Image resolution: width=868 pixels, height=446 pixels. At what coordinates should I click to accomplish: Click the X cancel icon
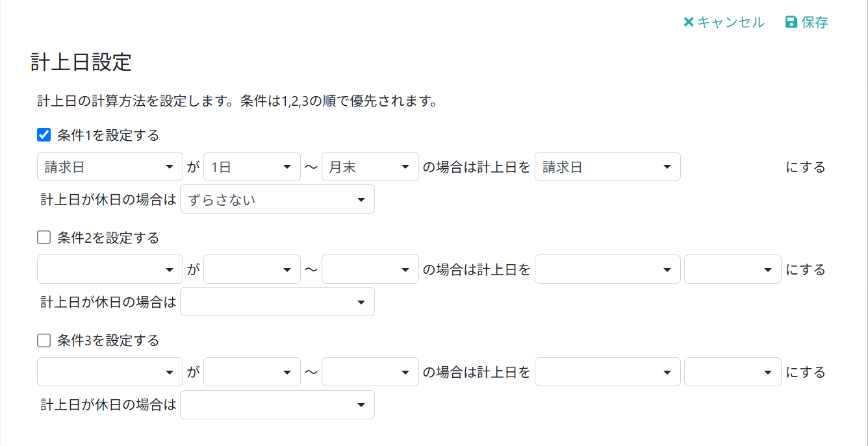[689, 22]
